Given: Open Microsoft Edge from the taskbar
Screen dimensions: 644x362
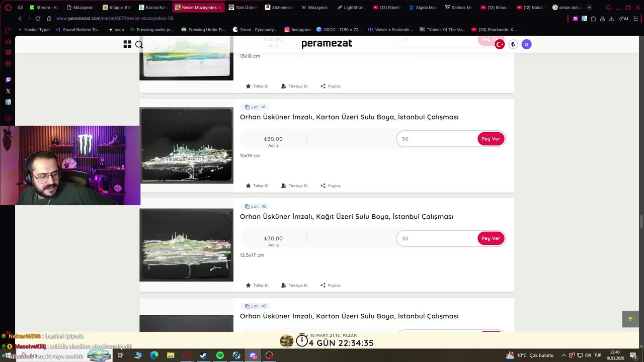Looking at the screenshot, I should [x=154, y=355].
